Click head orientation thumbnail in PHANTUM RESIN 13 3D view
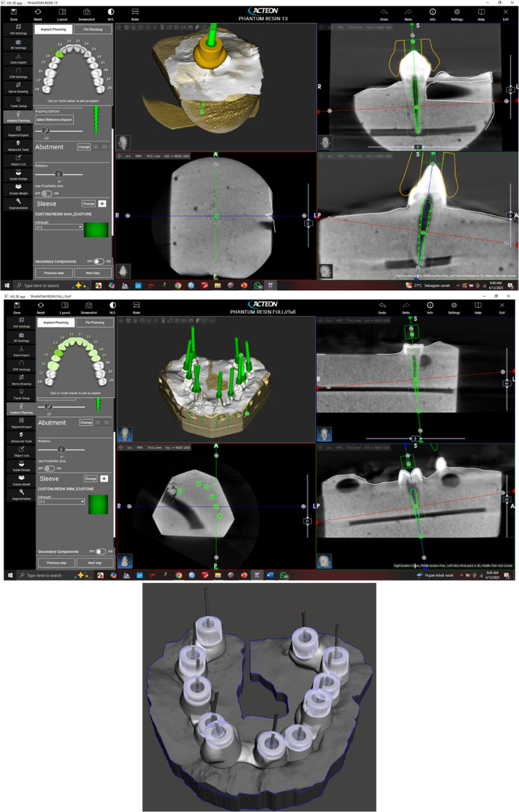 click(123, 142)
